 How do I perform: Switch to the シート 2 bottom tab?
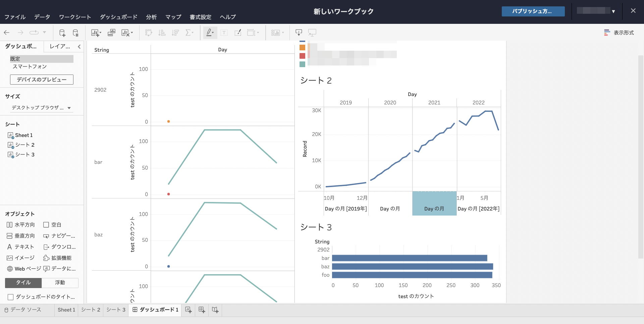pyautogui.click(x=91, y=310)
